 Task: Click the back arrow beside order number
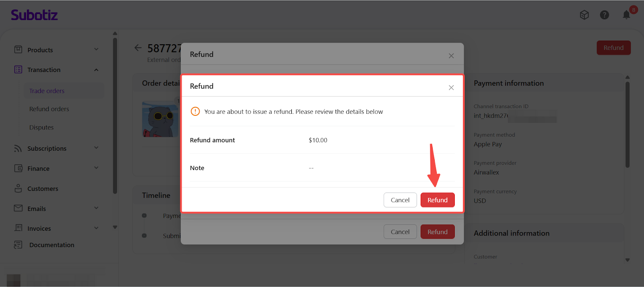point(138,48)
